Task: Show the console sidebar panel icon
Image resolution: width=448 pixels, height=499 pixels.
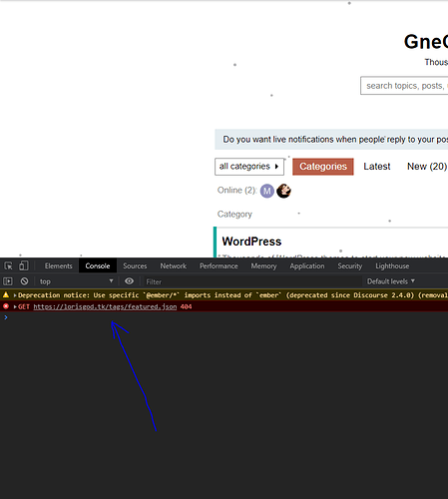Action: (x=8, y=281)
